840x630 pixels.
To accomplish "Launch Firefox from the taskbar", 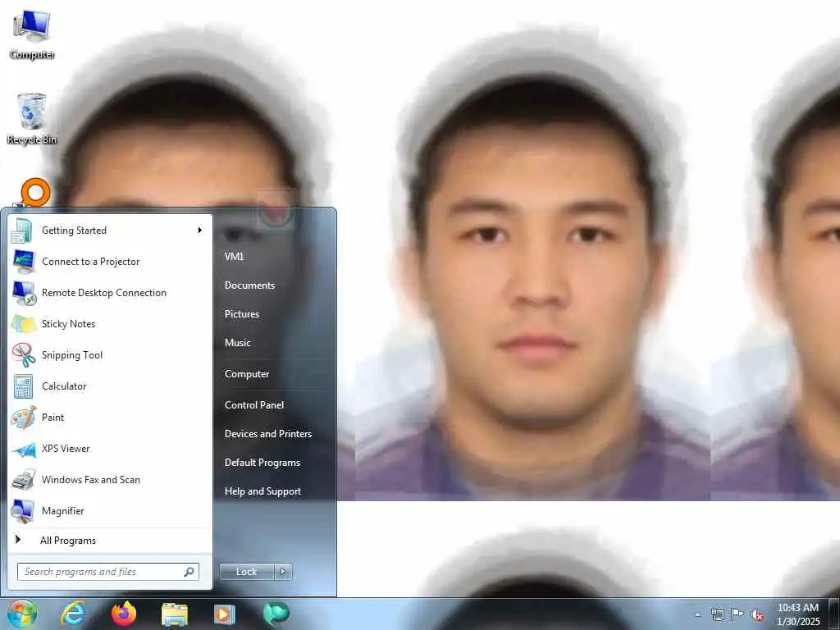I will (124, 614).
